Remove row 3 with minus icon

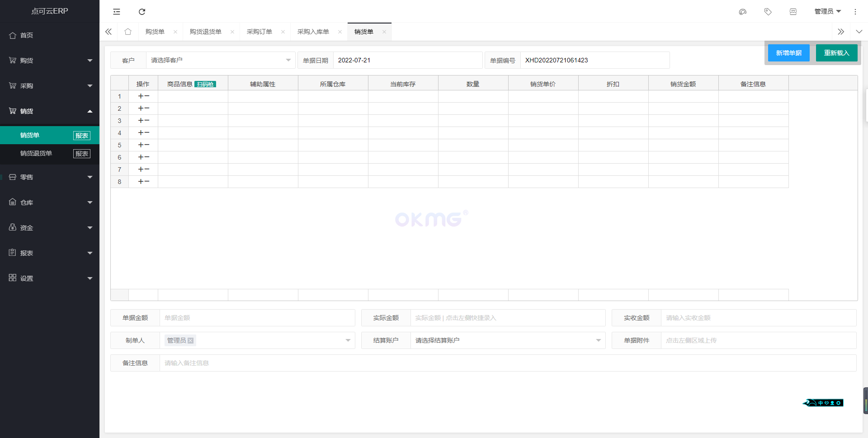[x=147, y=121]
